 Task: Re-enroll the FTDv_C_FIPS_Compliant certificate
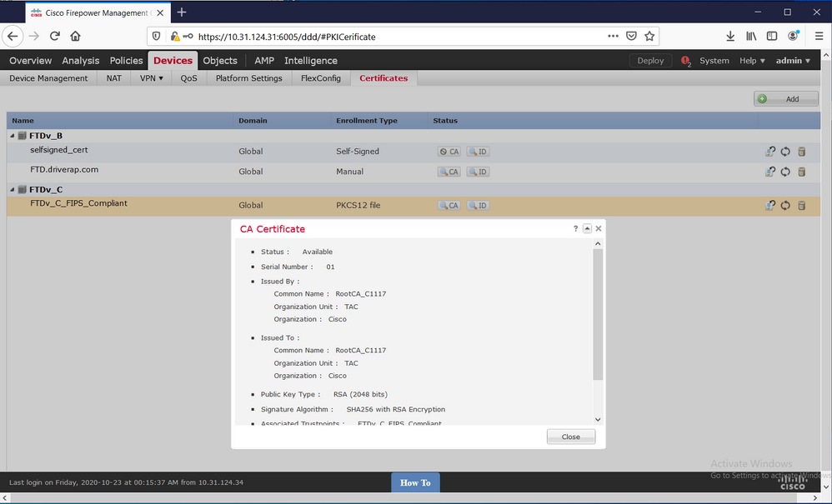[785, 206]
